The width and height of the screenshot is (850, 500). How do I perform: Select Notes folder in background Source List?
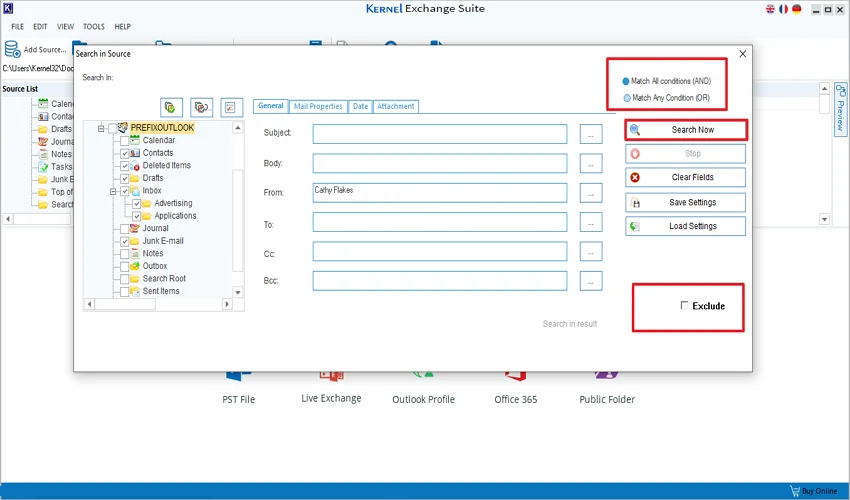click(x=61, y=154)
